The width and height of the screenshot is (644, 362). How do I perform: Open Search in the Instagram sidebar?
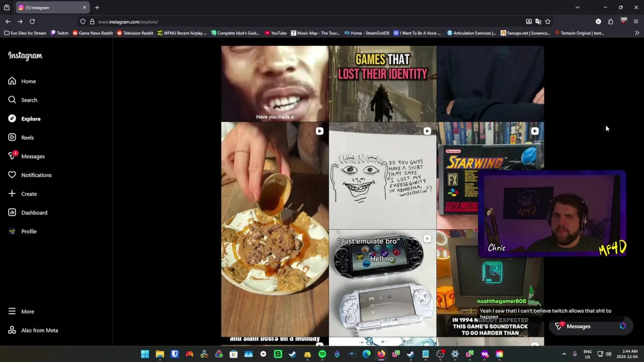[x=22, y=100]
